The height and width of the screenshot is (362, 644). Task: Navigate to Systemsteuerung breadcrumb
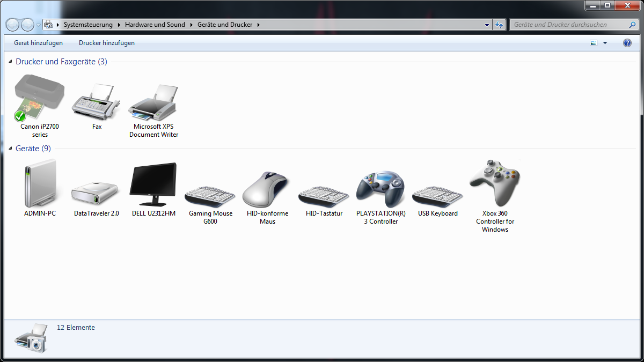pyautogui.click(x=88, y=25)
